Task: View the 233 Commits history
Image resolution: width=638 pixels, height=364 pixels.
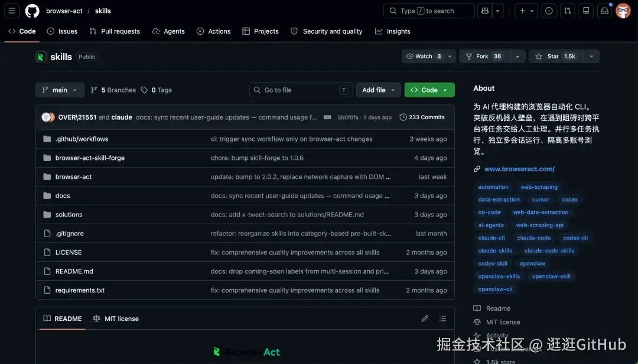Action: point(422,117)
